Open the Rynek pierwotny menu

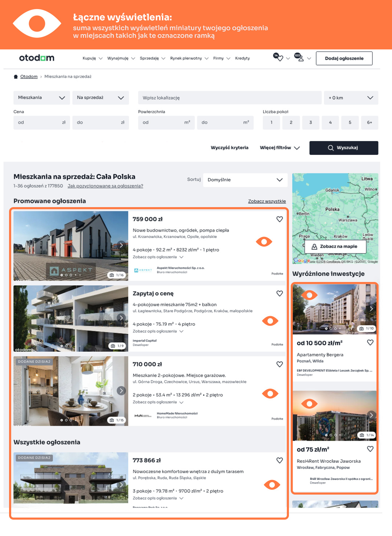(x=189, y=58)
